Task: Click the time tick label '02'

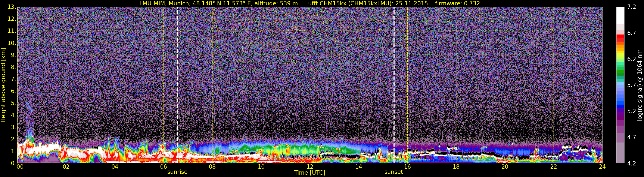Action: [x=66, y=167]
